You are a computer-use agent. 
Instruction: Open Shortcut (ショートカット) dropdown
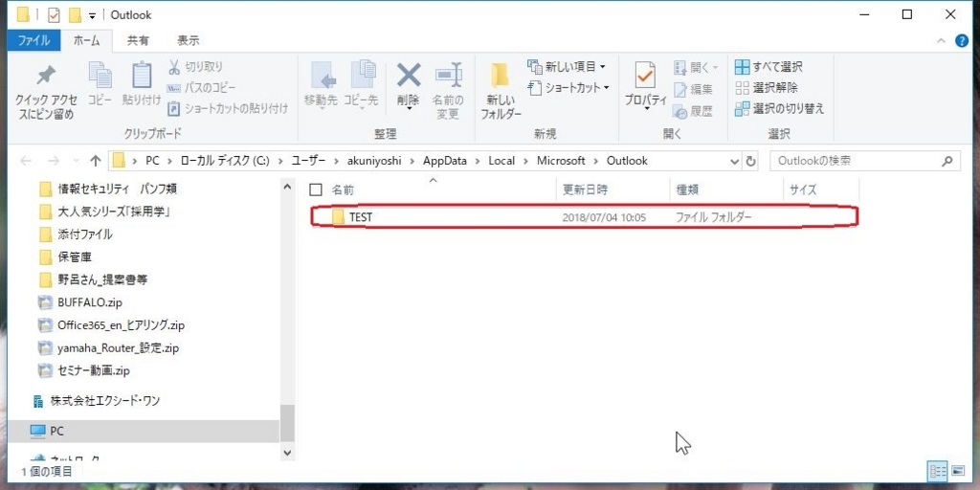click(x=568, y=87)
